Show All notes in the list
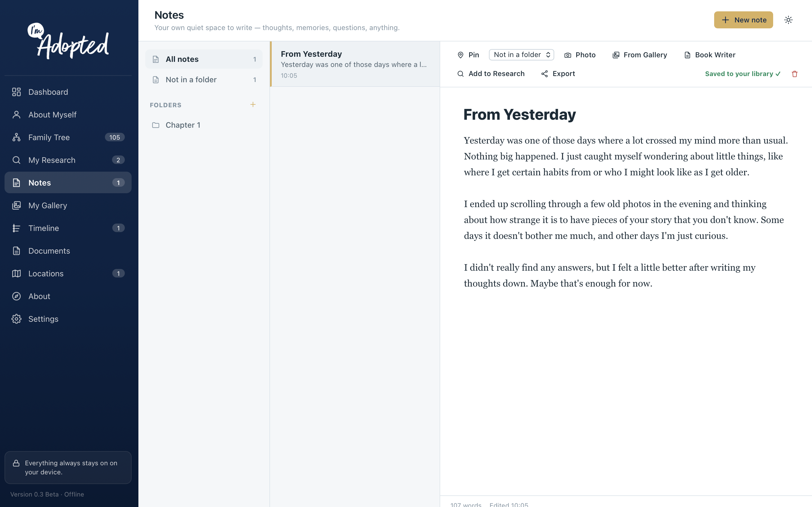Image resolution: width=812 pixels, height=507 pixels. [x=204, y=59]
